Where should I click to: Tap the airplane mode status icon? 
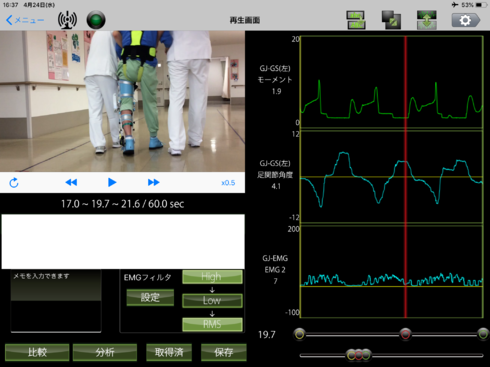(x=455, y=5)
